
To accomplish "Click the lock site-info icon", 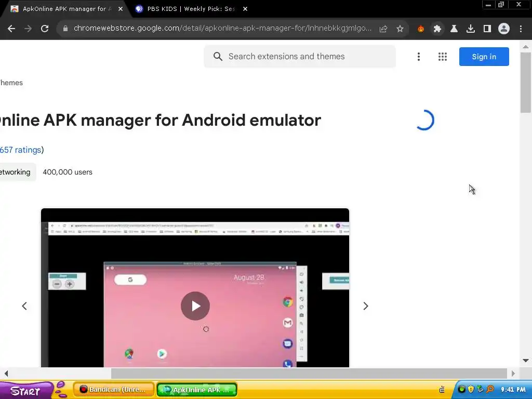I will [65, 29].
